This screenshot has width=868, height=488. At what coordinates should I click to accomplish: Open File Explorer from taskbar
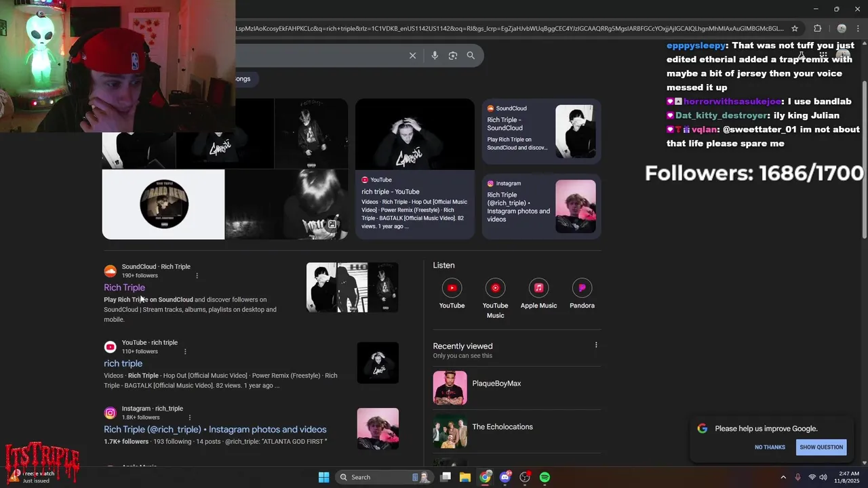465,477
